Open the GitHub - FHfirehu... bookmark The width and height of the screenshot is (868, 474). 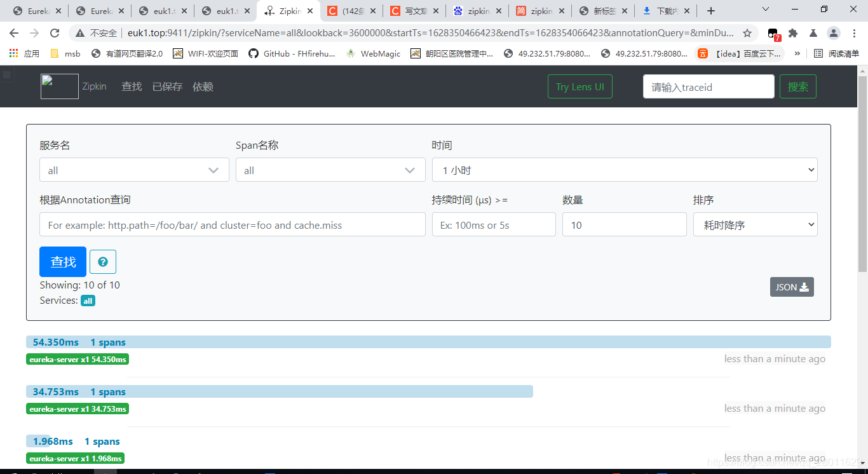pos(292,53)
